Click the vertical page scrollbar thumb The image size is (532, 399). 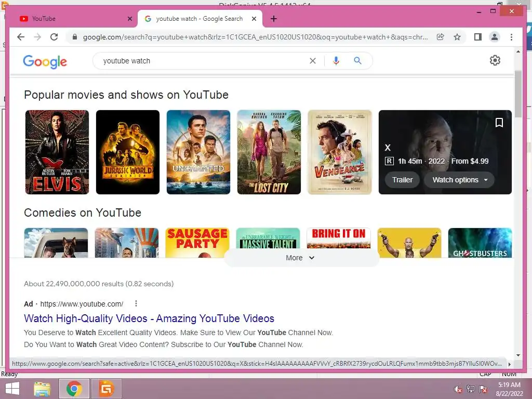click(x=518, y=94)
